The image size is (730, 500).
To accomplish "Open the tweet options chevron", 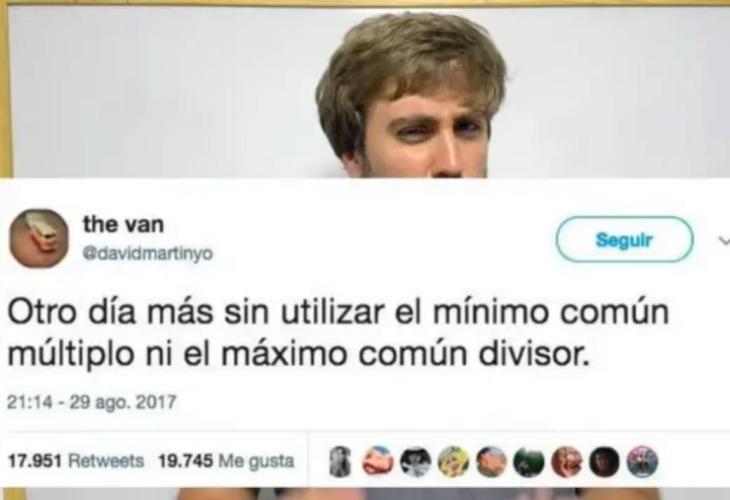I will [724, 241].
